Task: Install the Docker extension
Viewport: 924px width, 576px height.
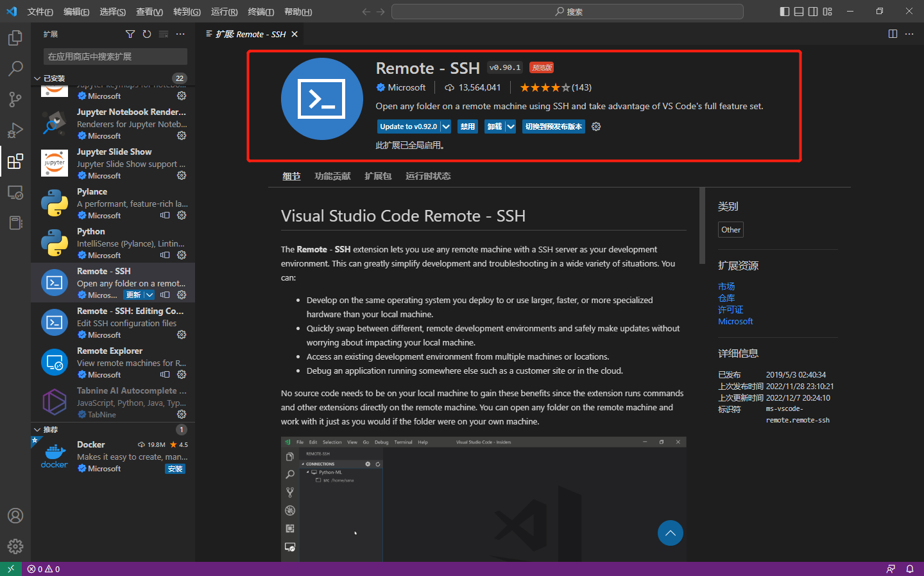Action: (x=175, y=469)
